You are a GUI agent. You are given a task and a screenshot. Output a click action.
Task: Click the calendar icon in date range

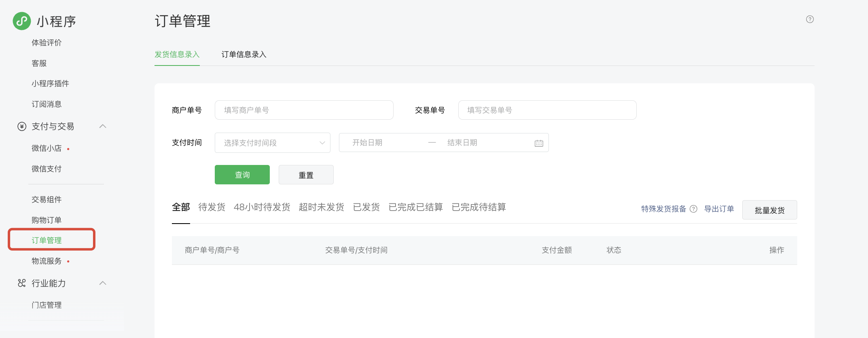pos(539,143)
